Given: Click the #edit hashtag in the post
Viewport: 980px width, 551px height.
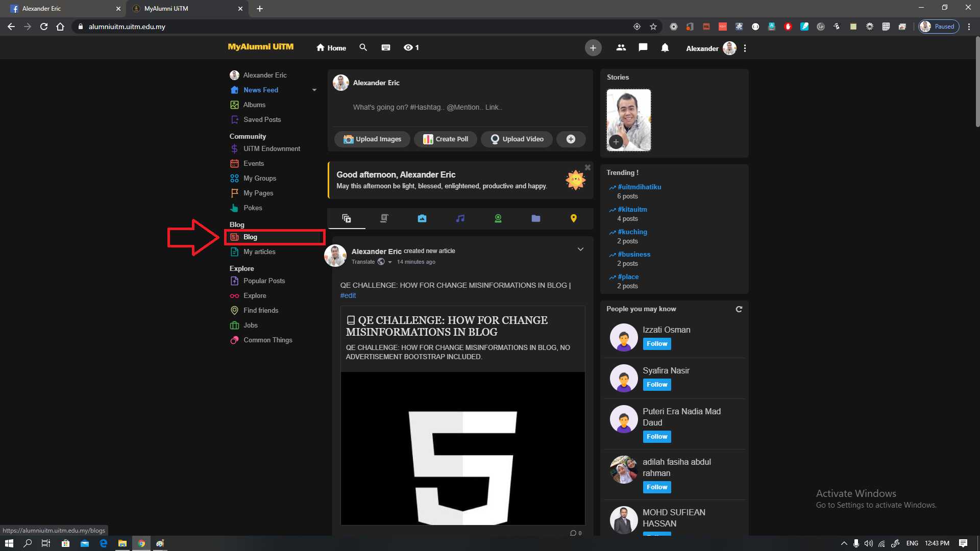Looking at the screenshot, I should coord(348,296).
